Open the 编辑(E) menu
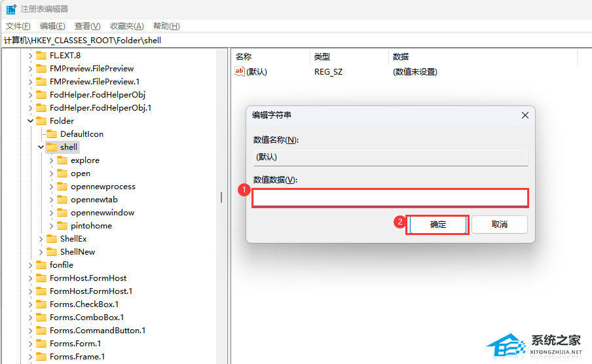Image resolution: width=592 pixels, height=364 pixels. coord(52,26)
